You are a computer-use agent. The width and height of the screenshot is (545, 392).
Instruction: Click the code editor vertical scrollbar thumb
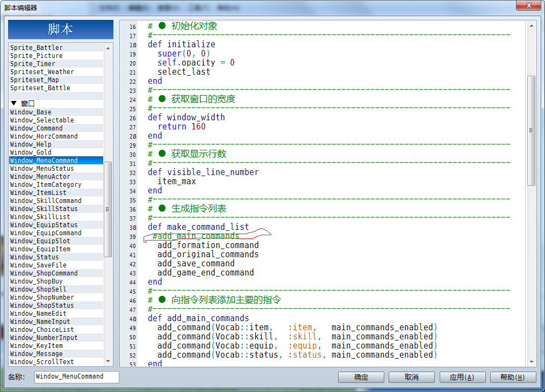pyautogui.click(x=531, y=130)
